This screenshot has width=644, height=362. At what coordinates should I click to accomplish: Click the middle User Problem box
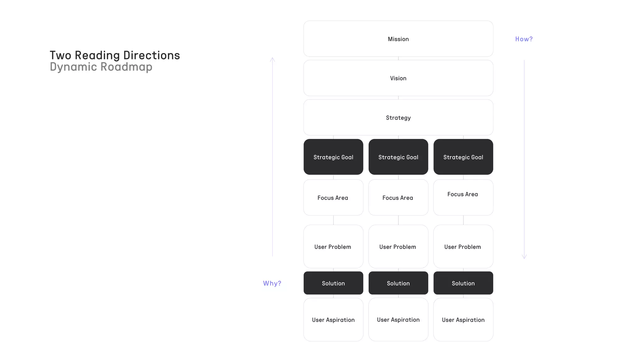(x=398, y=247)
